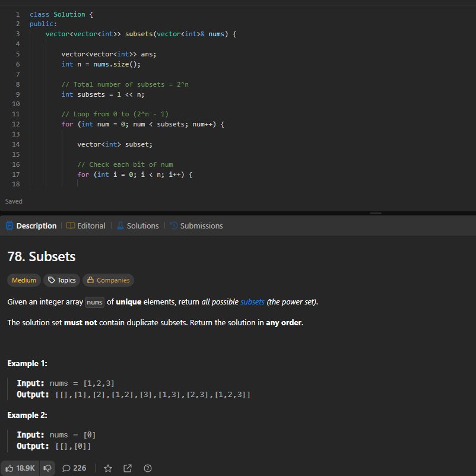The height and width of the screenshot is (476, 476).
Task: Show the Topics tags
Action: click(62, 280)
